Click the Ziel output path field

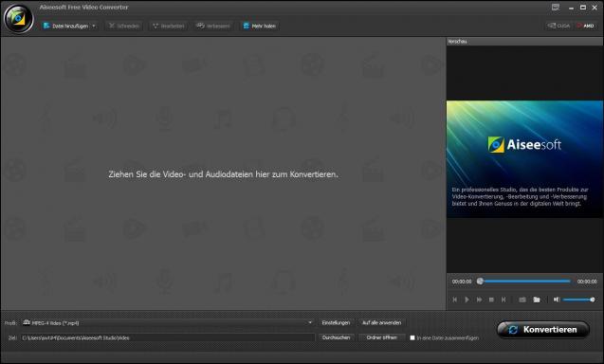click(x=168, y=337)
